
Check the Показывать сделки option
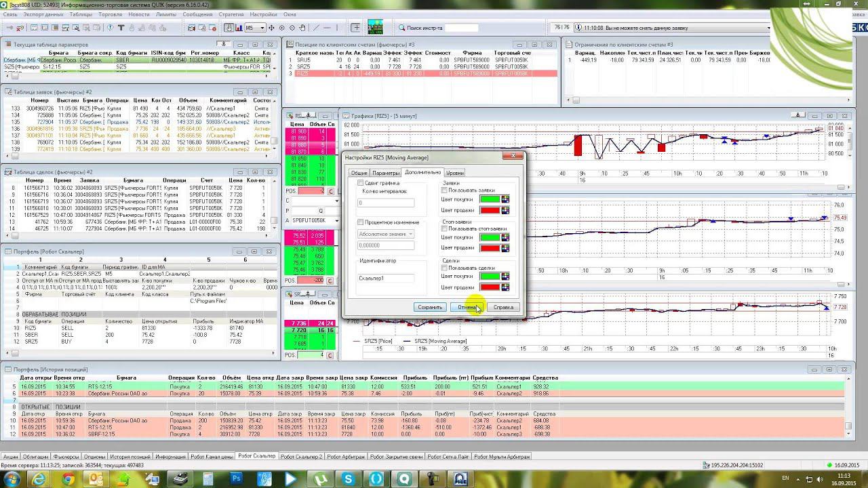[x=445, y=268]
